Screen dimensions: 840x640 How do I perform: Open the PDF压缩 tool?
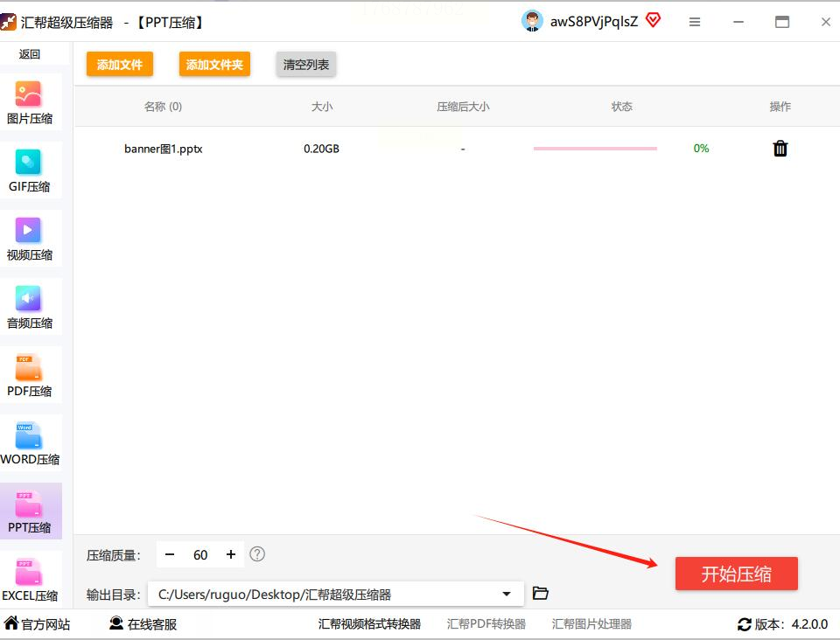coord(30,374)
